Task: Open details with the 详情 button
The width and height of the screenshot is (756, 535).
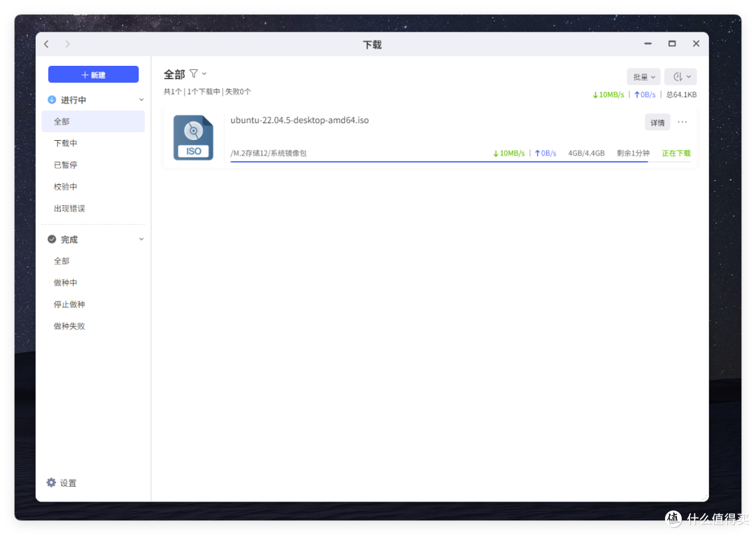Action: point(657,122)
